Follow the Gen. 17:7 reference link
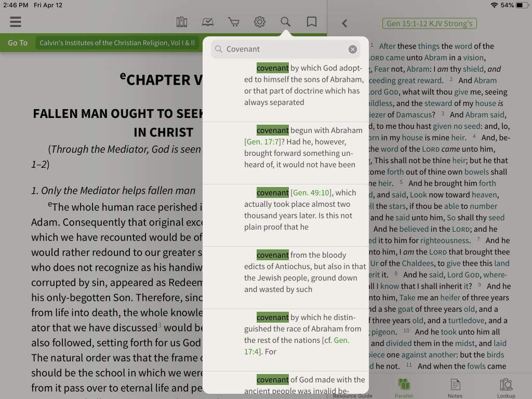 [262, 142]
